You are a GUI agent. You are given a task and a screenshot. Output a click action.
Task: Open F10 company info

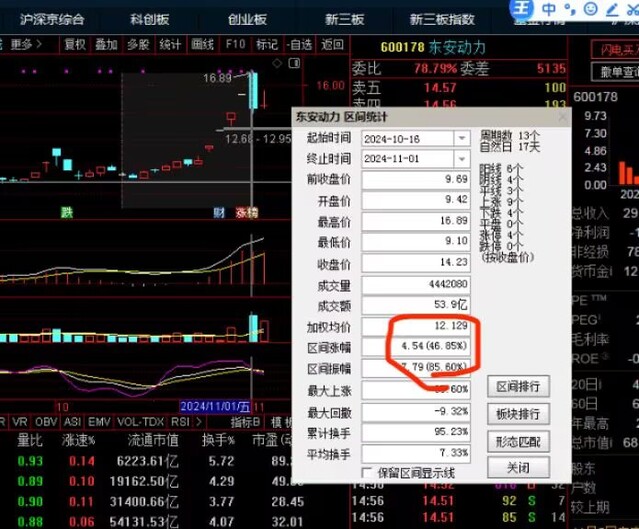[236, 44]
